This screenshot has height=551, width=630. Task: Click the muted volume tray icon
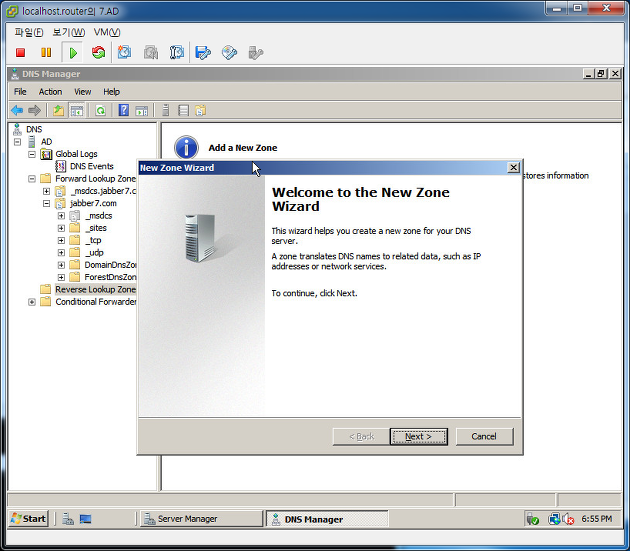coord(568,519)
